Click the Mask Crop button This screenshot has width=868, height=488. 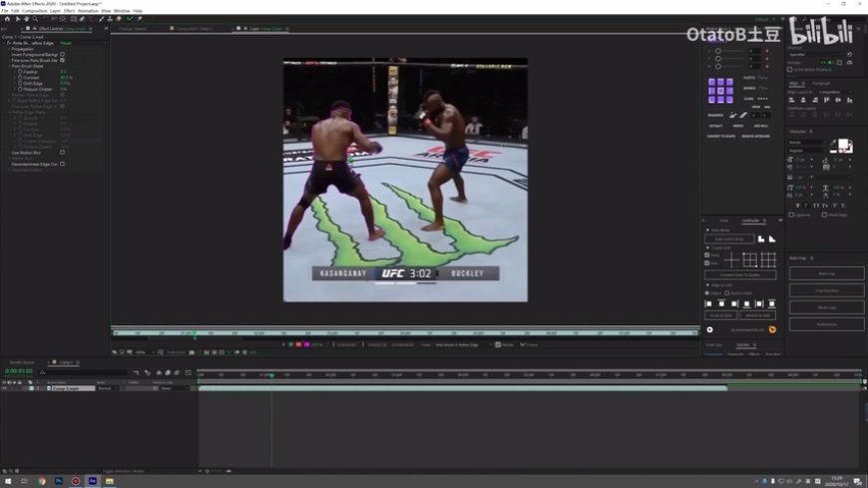pos(826,307)
